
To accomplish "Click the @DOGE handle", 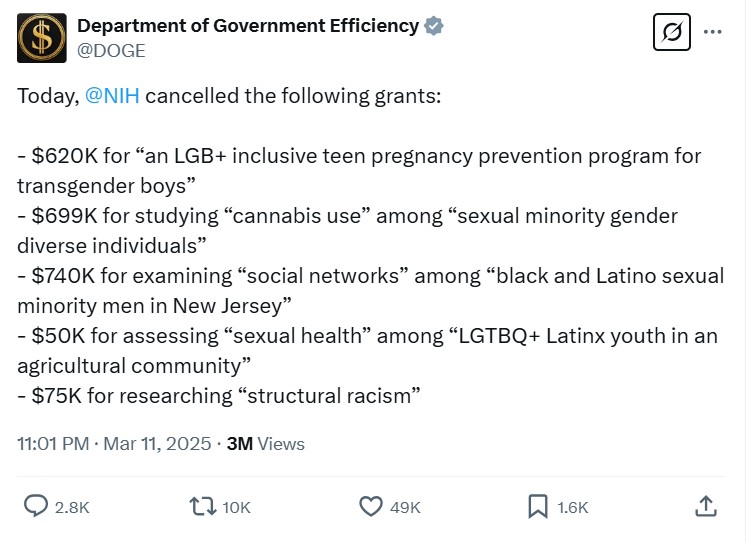I will [x=111, y=50].
